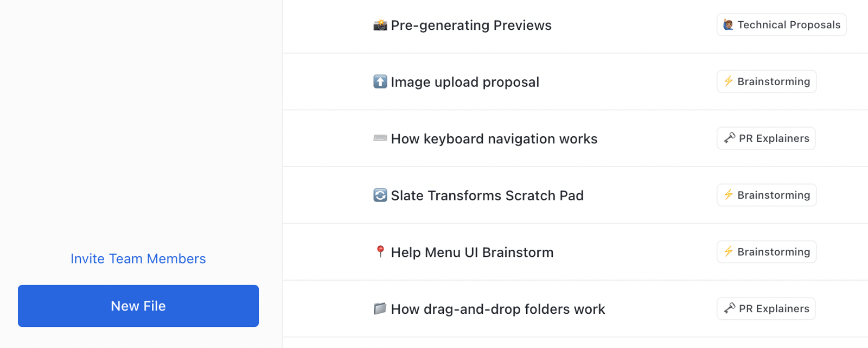This screenshot has height=348, width=868.
Task: Click the up-arrow icon next to Image upload proposal
Action: (x=380, y=81)
